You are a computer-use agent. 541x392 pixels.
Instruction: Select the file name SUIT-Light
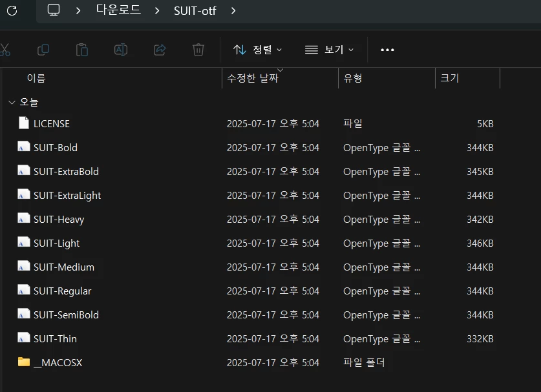click(x=56, y=243)
